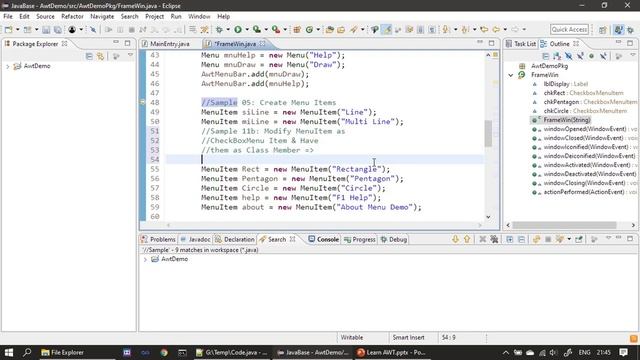The image size is (640, 360).
Task: Open the Refactor menu
Action: (x=72, y=16)
